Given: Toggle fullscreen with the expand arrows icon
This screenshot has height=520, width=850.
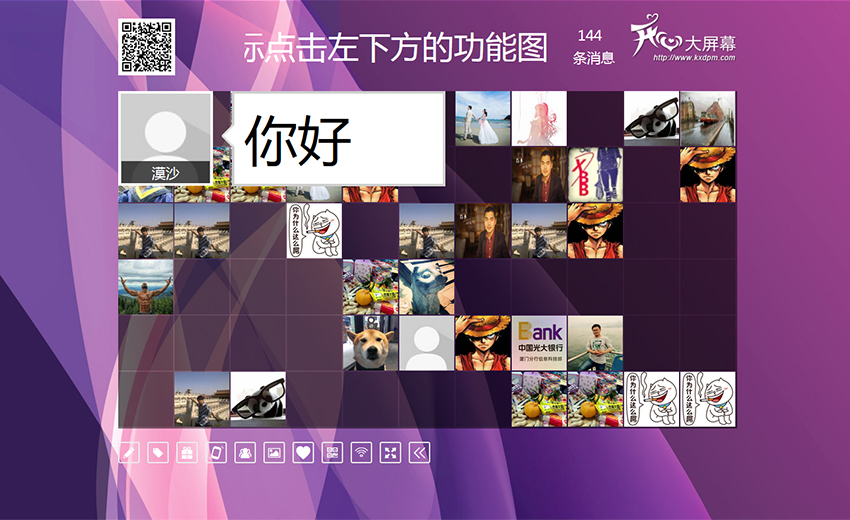Looking at the screenshot, I should (x=390, y=453).
